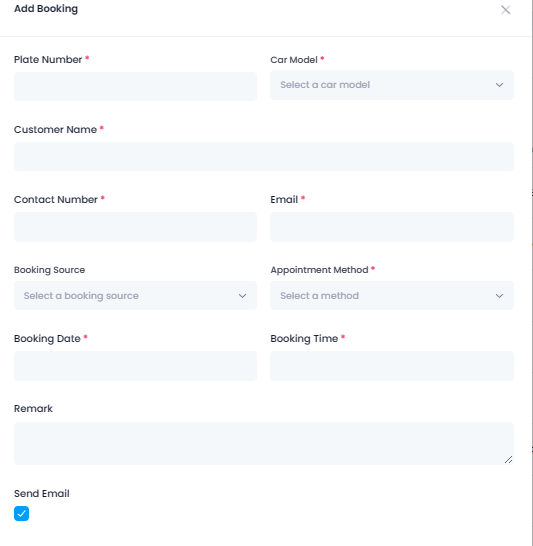
Task: Click the Appointment Method label
Action: click(319, 270)
